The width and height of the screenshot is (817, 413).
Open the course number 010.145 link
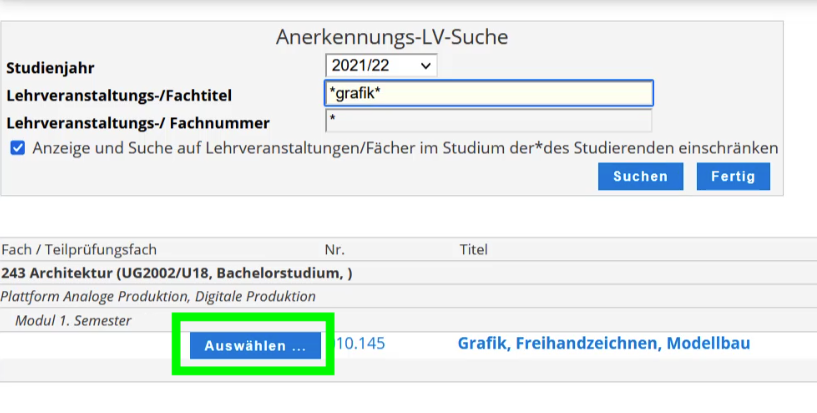coord(358,343)
